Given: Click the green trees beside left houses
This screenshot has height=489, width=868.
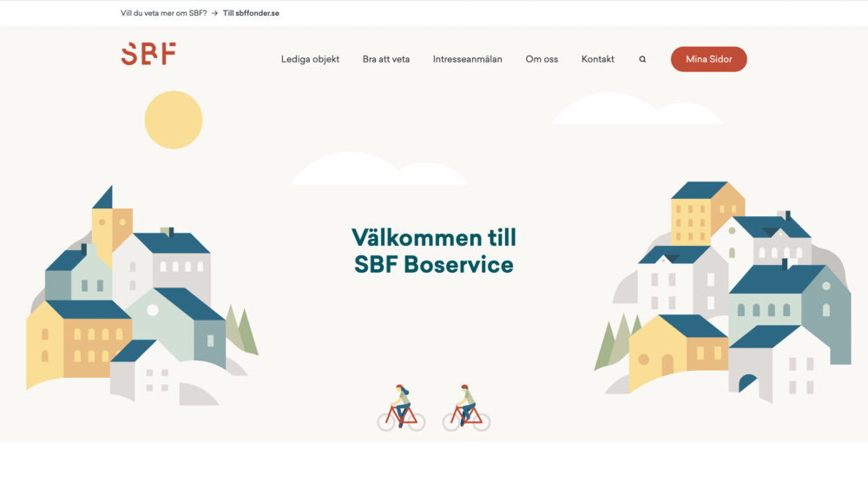Looking at the screenshot, I should [x=242, y=329].
